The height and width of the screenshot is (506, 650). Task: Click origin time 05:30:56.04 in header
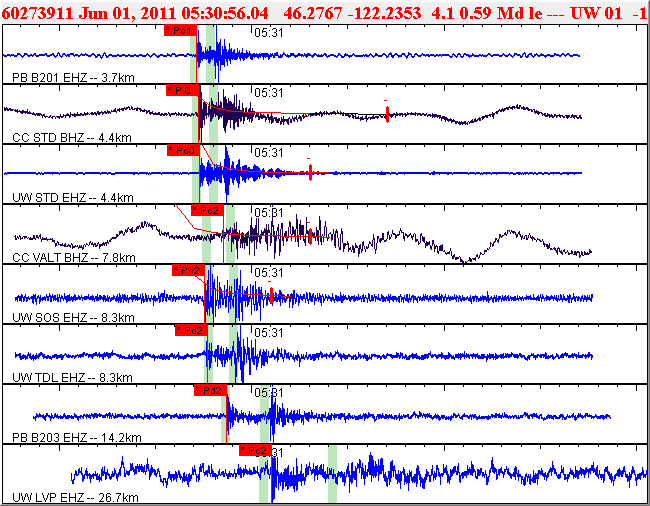point(225,13)
